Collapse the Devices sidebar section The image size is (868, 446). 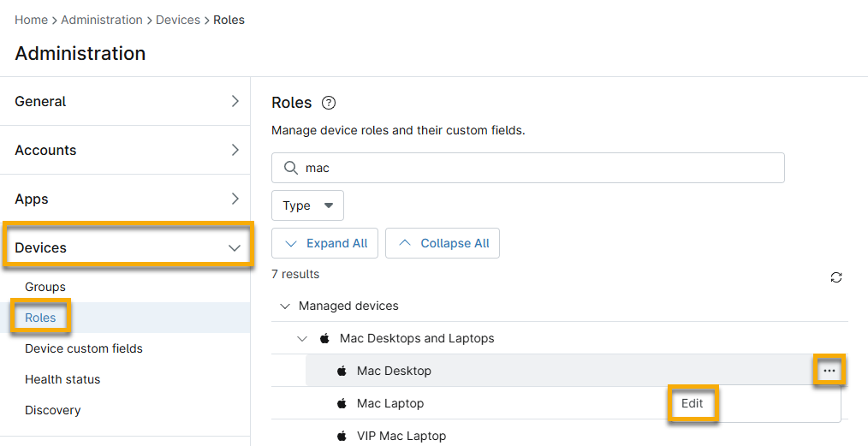[x=235, y=247]
